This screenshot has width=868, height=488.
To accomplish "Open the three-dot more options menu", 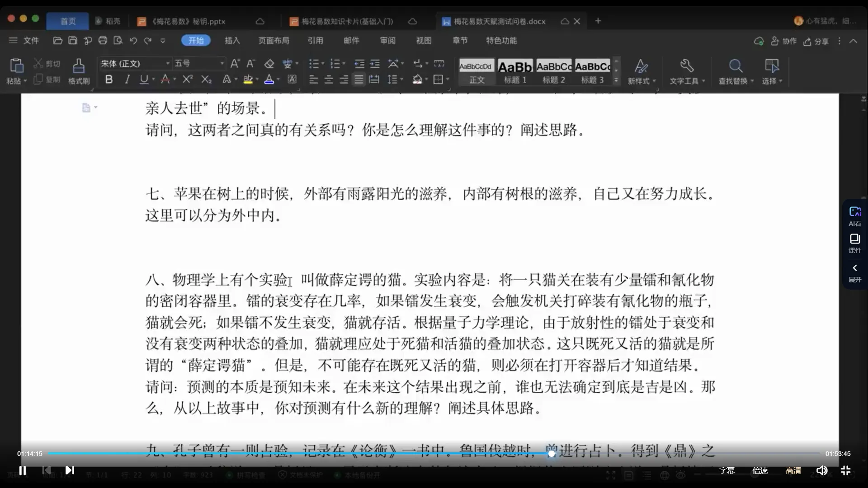I will pyautogui.click(x=840, y=41).
